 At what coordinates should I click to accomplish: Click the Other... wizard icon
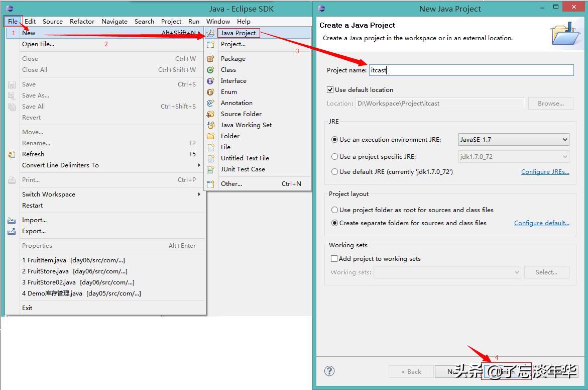[211, 184]
